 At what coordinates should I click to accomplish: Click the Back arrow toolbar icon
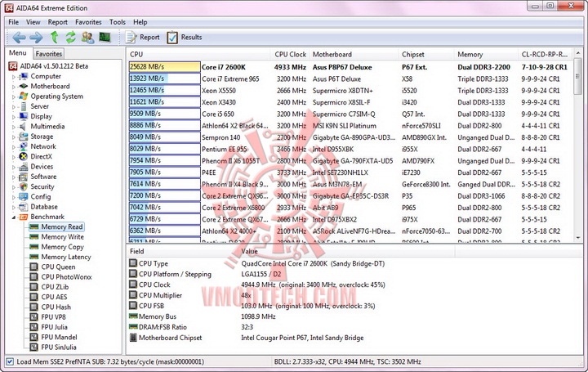click(19, 37)
